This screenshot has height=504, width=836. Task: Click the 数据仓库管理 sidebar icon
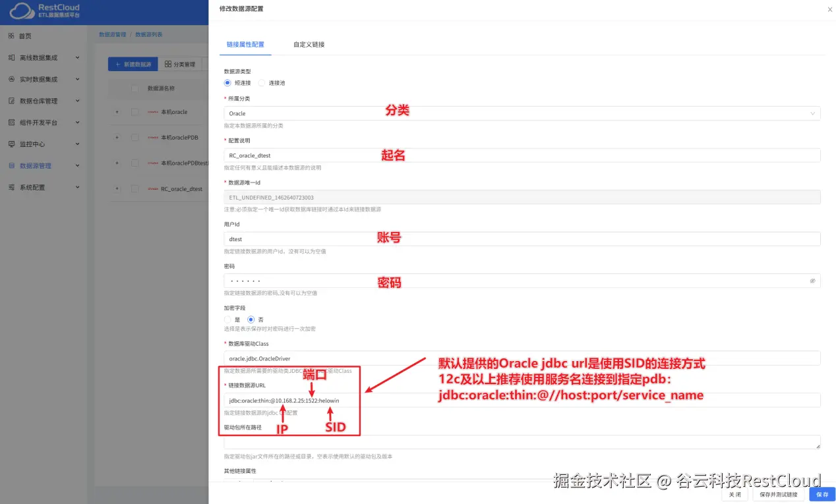coord(12,101)
